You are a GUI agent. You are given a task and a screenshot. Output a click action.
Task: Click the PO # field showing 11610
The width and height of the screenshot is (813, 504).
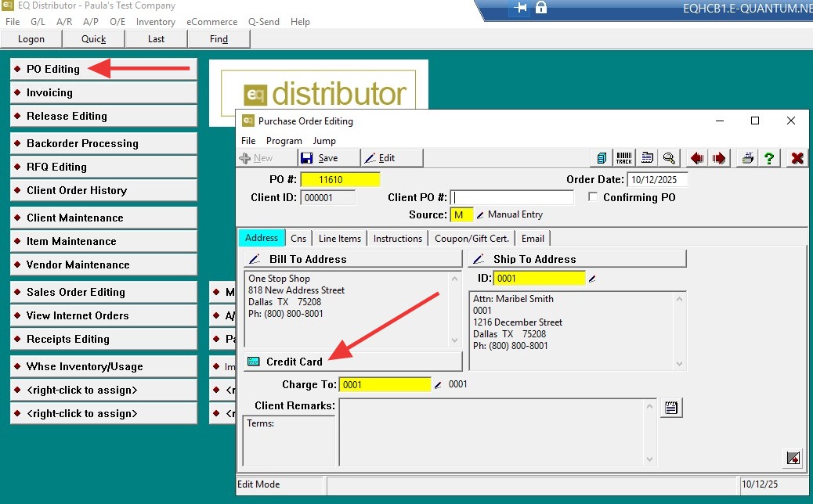(340, 180)
